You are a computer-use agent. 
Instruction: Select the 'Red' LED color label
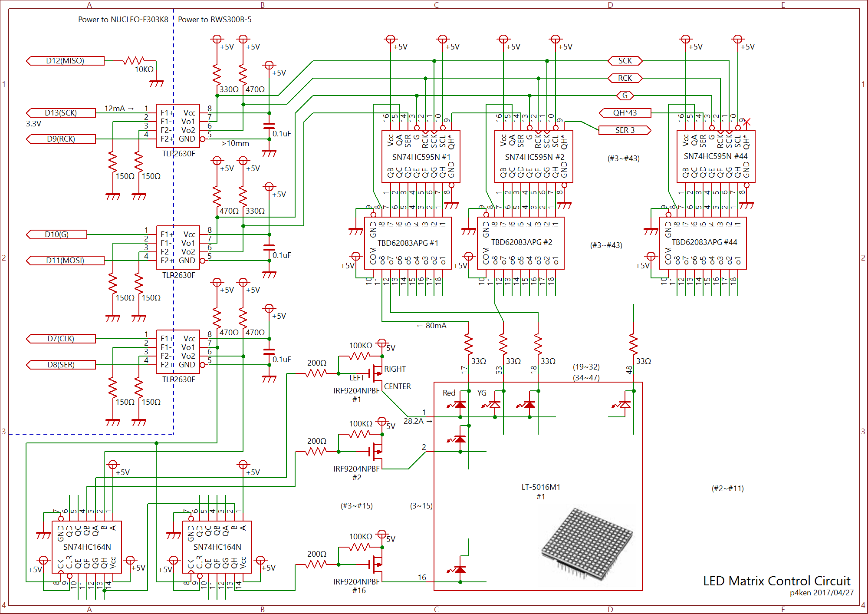coord(449,393)
